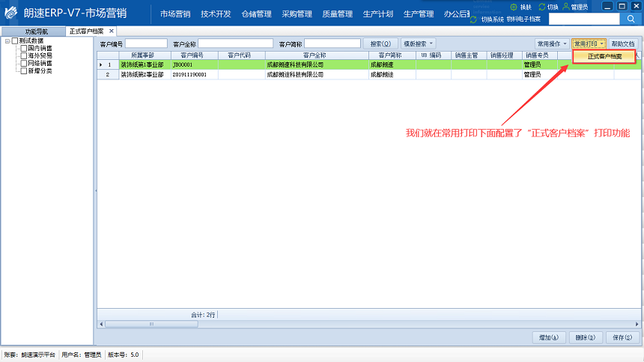644x362 pixels.
Task: Click the 换肤 skin gear icon
Action: tap(514, 6)
